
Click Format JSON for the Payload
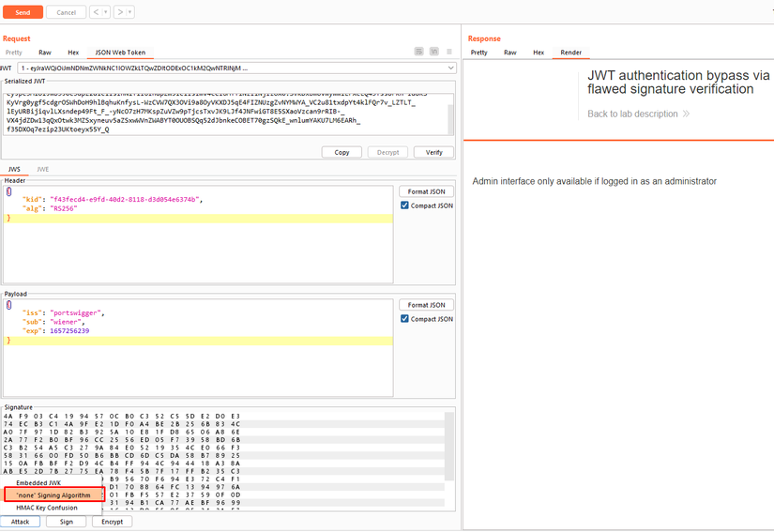[426, 305]
